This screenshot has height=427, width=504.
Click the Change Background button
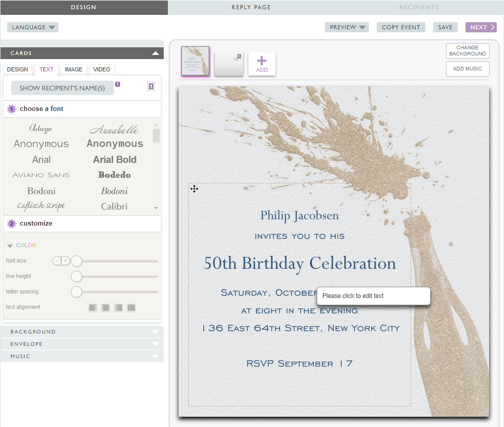click(467, 51)
